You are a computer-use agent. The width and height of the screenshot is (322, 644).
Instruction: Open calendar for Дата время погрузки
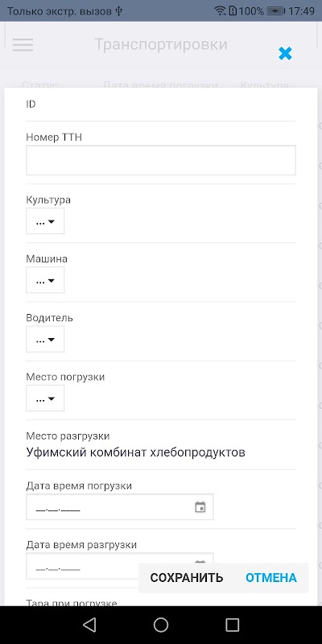(200, 507)
